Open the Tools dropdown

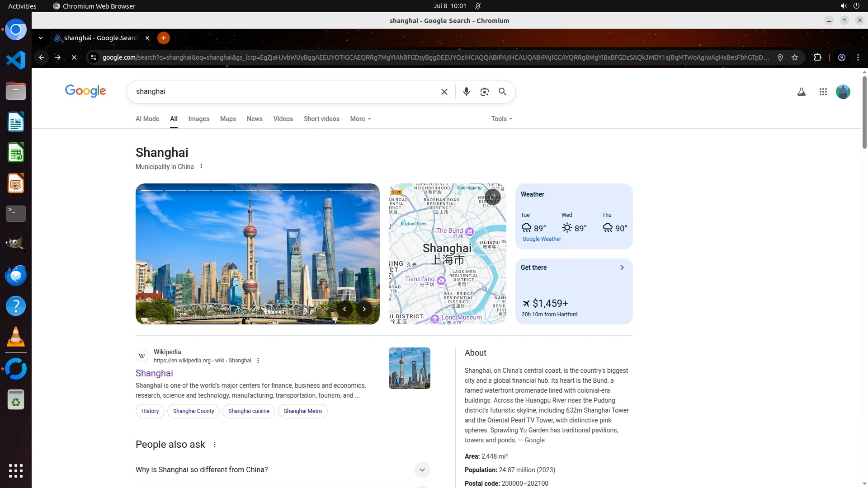501,119
